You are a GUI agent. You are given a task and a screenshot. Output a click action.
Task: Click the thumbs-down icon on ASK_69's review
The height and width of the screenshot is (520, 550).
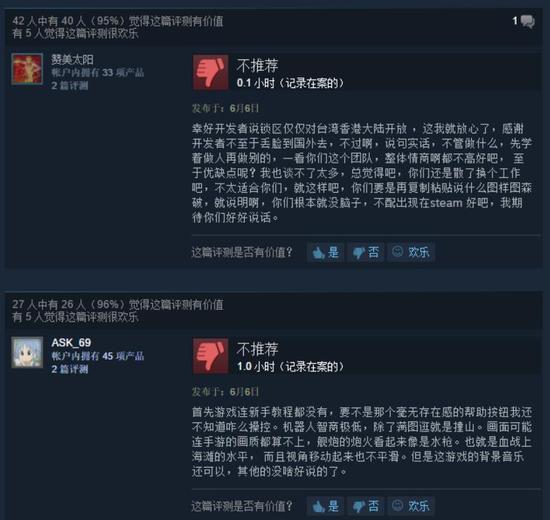[210, 355]
